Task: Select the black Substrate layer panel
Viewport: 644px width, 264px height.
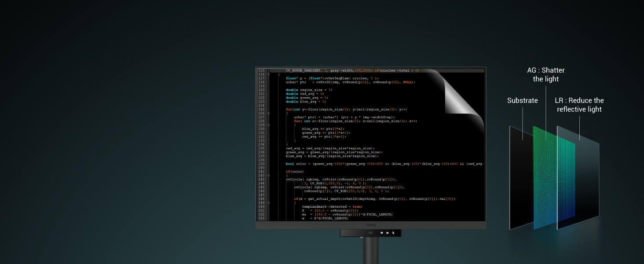Action: (x=521, y=176)
